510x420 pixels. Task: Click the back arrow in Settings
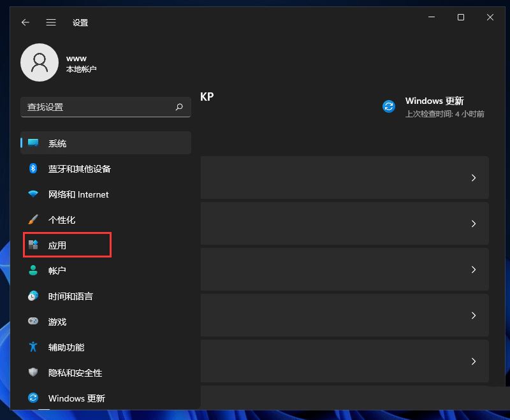tap(25, 22)
